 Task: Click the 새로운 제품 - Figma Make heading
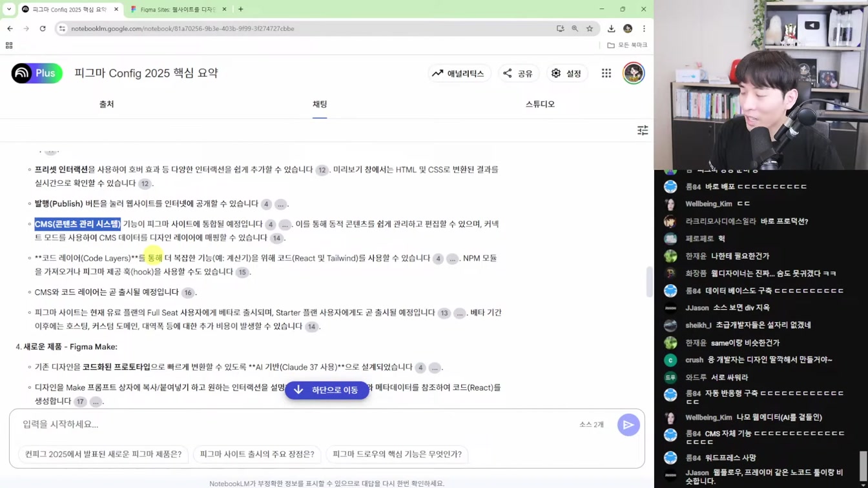point(70,347)
